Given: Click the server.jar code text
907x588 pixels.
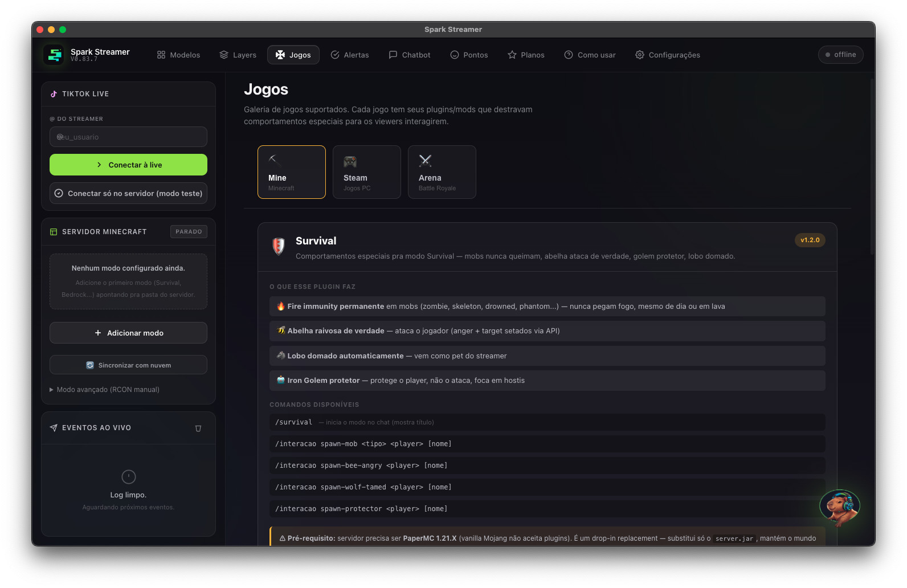Looking at the screenshot, I should pos(734,538).
